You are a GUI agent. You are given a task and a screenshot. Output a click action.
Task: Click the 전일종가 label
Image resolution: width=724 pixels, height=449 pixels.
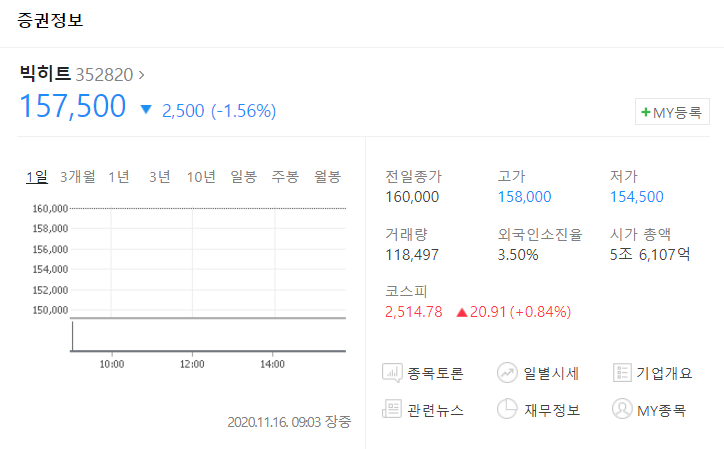[413, 176]
